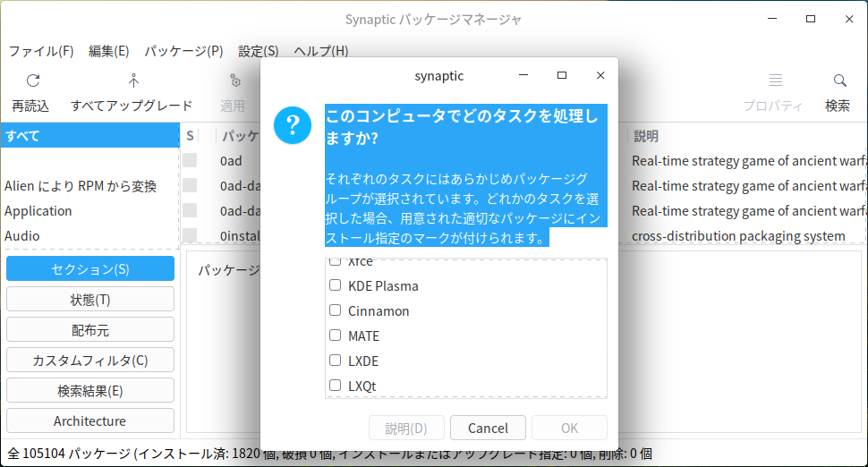
Task: Click the 説明(D) description button
Action: pos(406,429)
